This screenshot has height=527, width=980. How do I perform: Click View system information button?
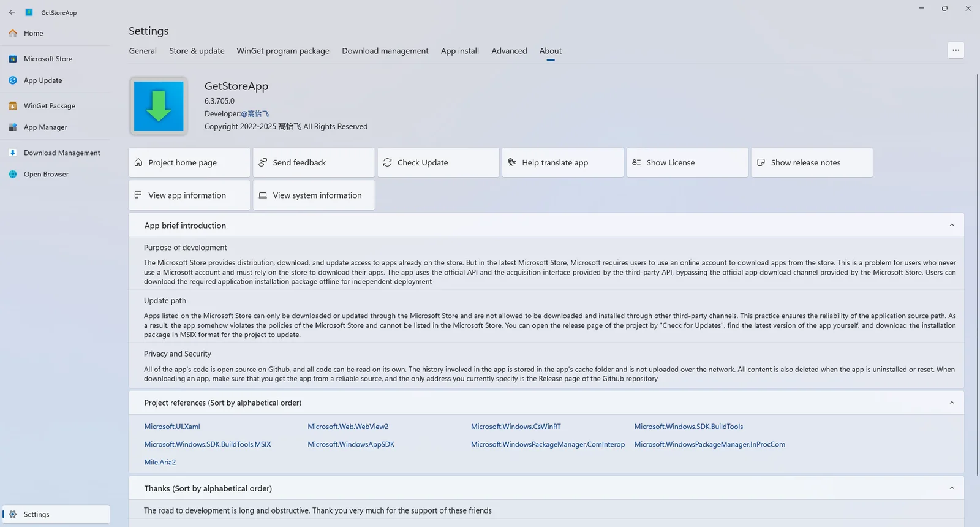click(314, 195)
